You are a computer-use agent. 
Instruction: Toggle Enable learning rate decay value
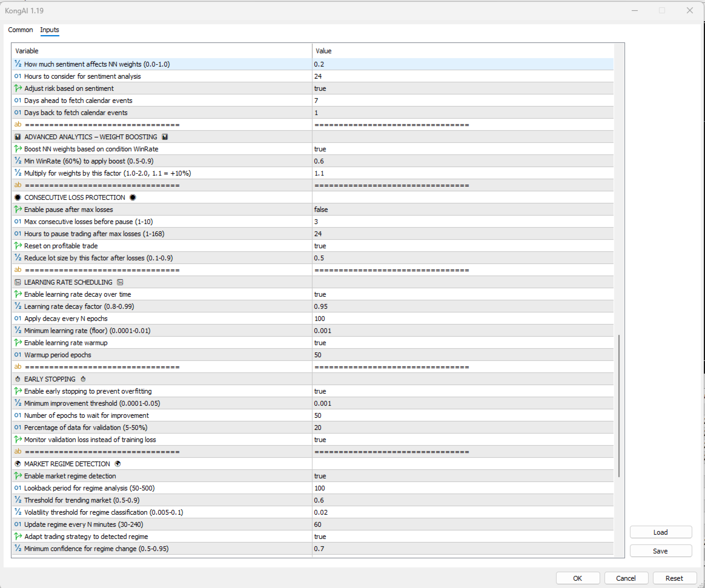point(463,294)
